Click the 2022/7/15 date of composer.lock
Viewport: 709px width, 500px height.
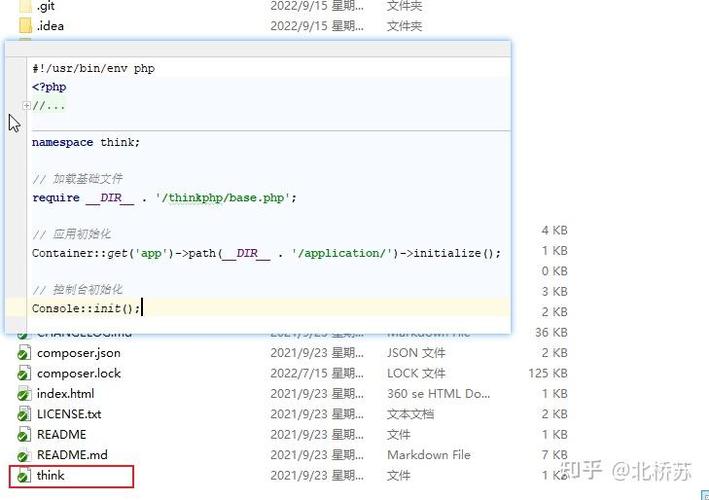tap(317, 373)
